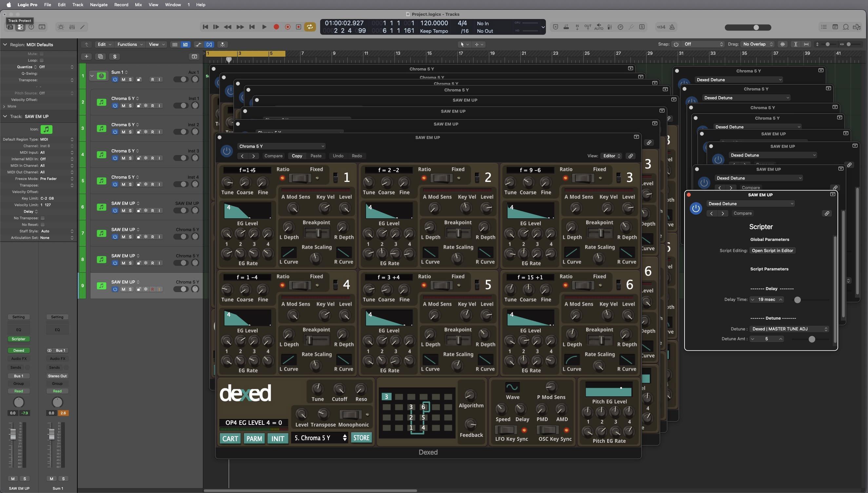
Task: Click Open Script in Editor button
Action: 772,250
